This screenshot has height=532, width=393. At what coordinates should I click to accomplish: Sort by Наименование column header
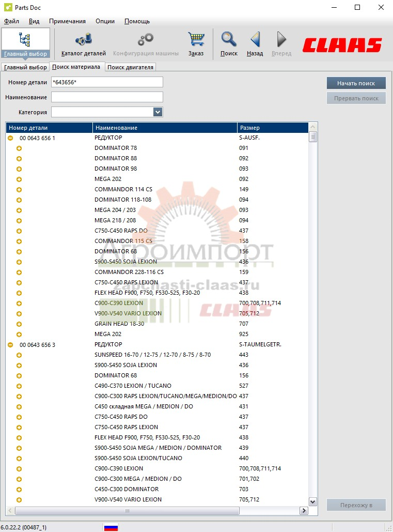point(165,128)
